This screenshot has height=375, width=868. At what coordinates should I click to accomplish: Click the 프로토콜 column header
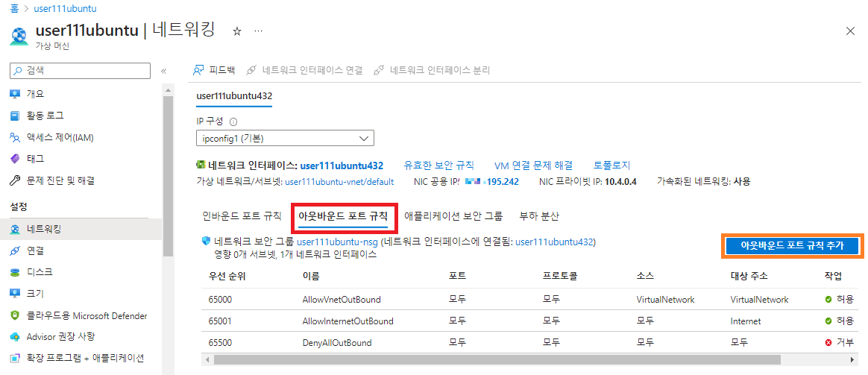click(561, 277)
